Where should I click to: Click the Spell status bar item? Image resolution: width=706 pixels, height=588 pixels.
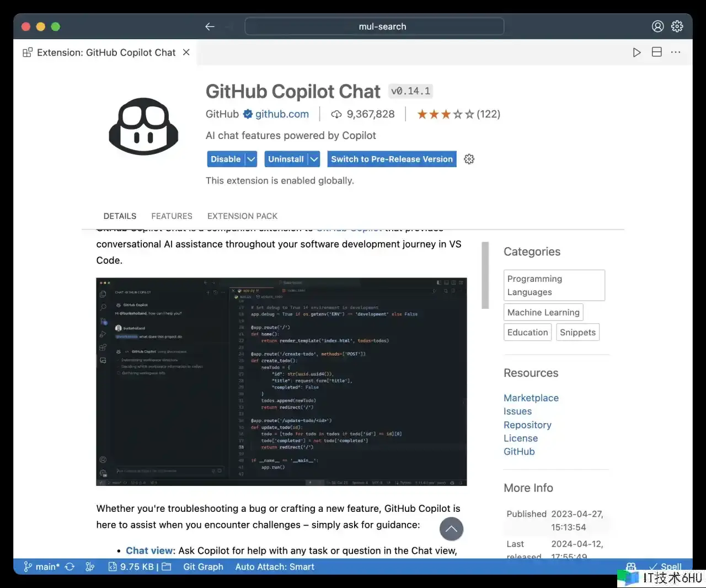pos(666,566)
